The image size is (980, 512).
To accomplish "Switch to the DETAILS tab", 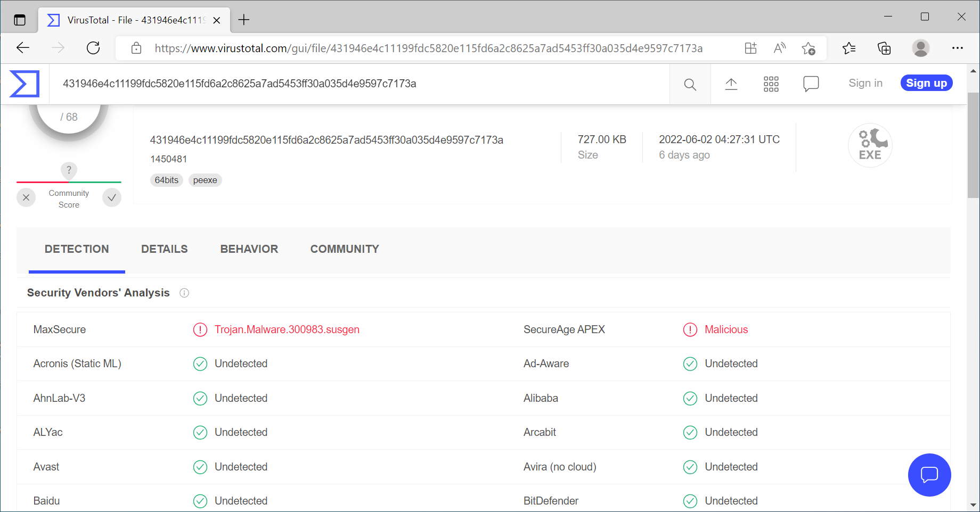I will click(164, 249).
